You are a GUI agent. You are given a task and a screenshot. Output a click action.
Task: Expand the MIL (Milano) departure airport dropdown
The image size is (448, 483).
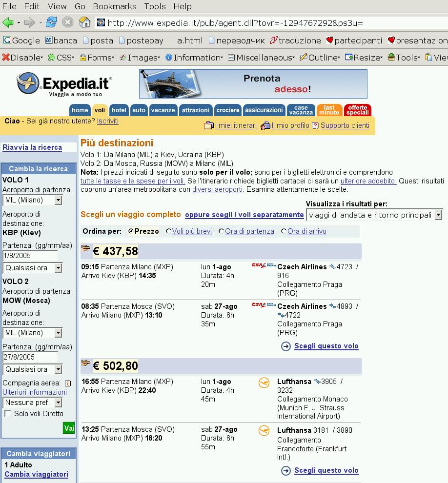(33, 200)
